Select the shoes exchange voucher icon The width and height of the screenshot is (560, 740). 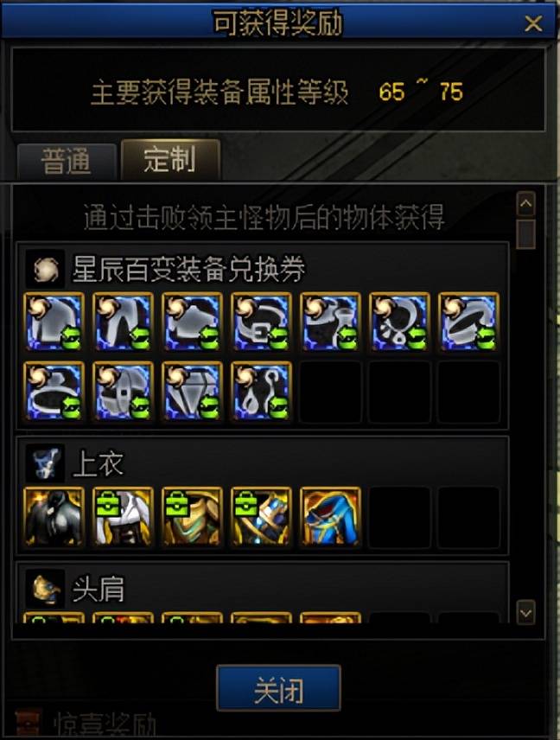click(x=331, y=322)
